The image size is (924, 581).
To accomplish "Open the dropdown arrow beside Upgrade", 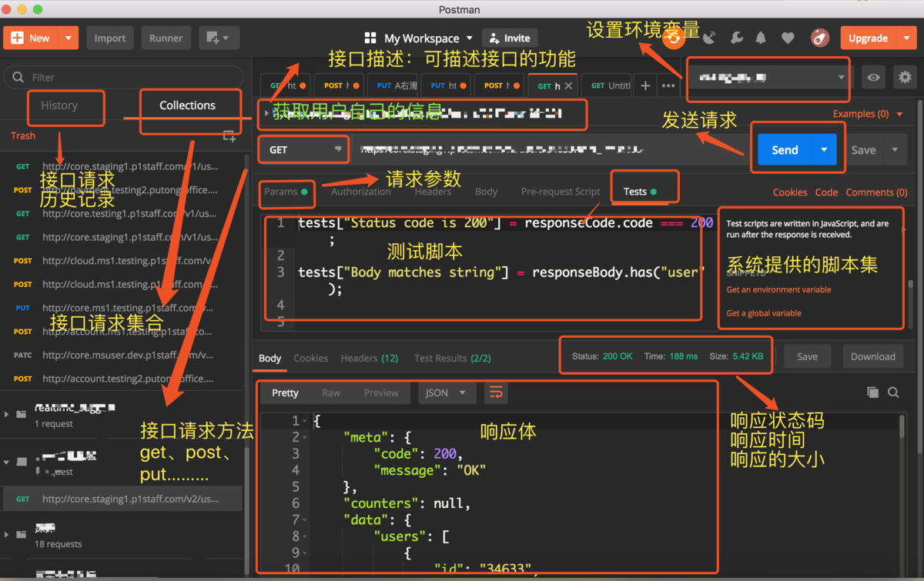I will click(907, 38).
